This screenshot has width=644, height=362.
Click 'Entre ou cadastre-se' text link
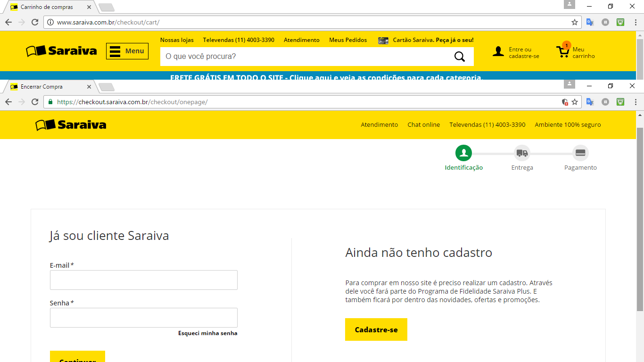point(524,53)
